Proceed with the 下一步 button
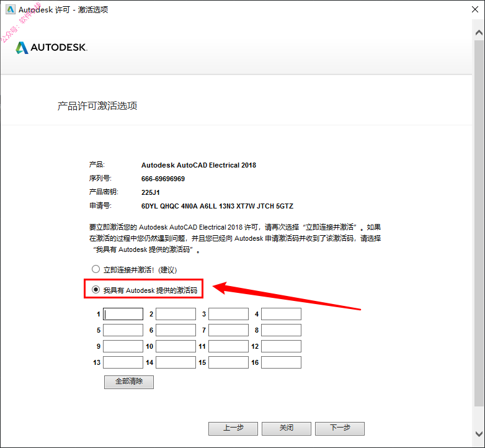485x448 pixels. (x=340, y=429)
